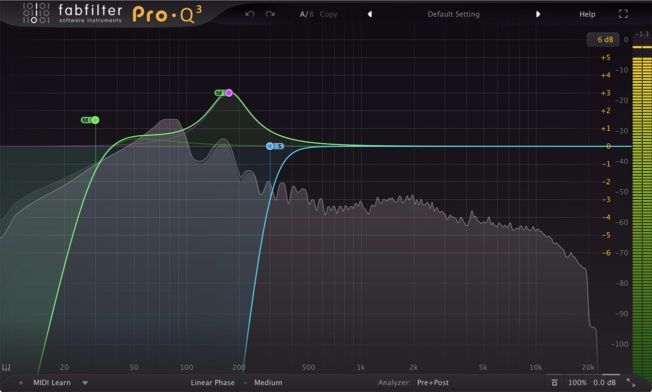Enable MIDI Learn
Viewport: 652px width, 392px height.
[x=52, y=382]
